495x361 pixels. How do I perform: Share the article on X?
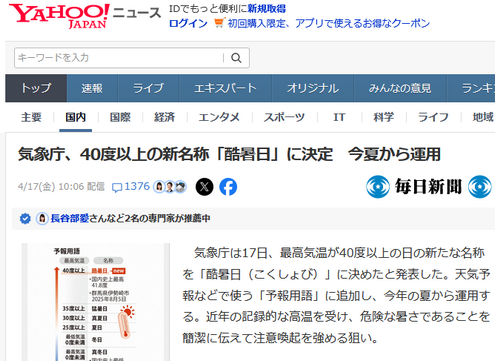[204, 187]
